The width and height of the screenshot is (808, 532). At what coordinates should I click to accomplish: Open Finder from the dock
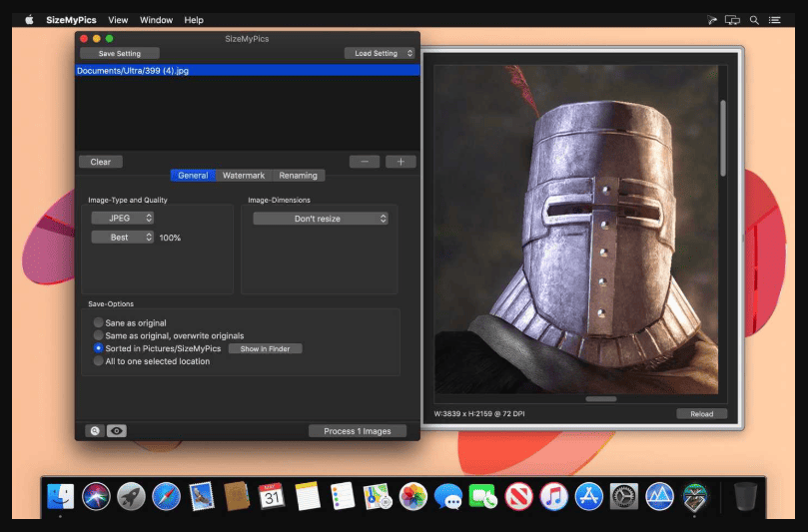coord(60,496)
